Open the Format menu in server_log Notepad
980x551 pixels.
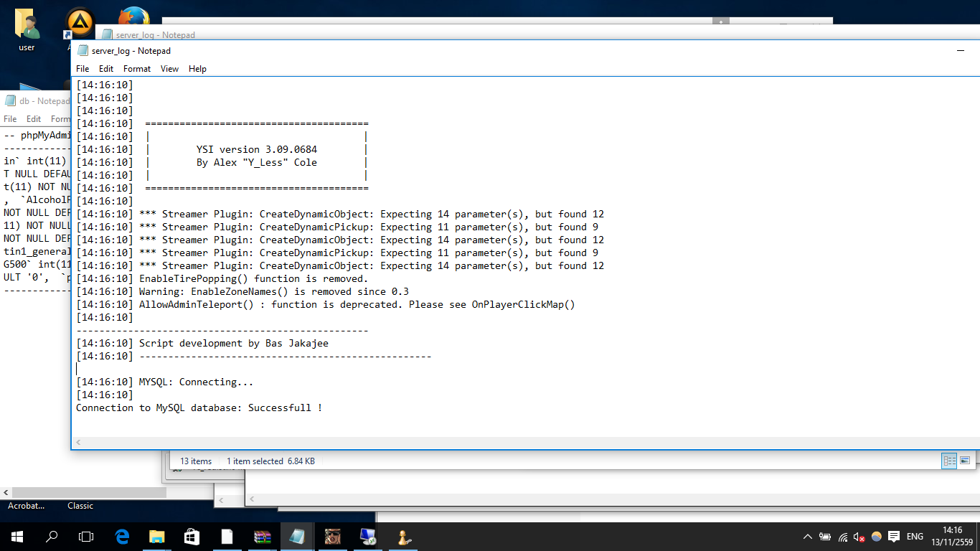[x=137, y=69]
